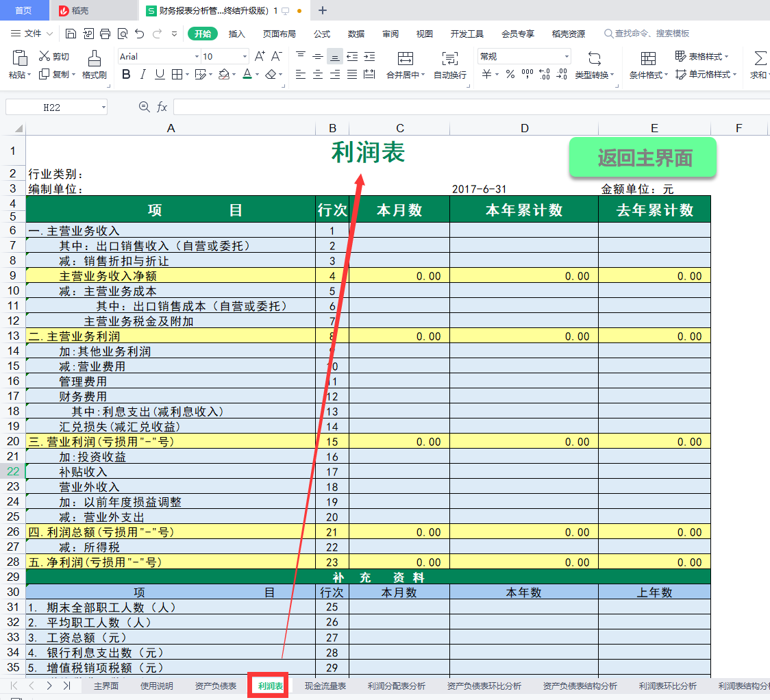
Task: Toggle Bold formatting
Action: coord(126,75)
